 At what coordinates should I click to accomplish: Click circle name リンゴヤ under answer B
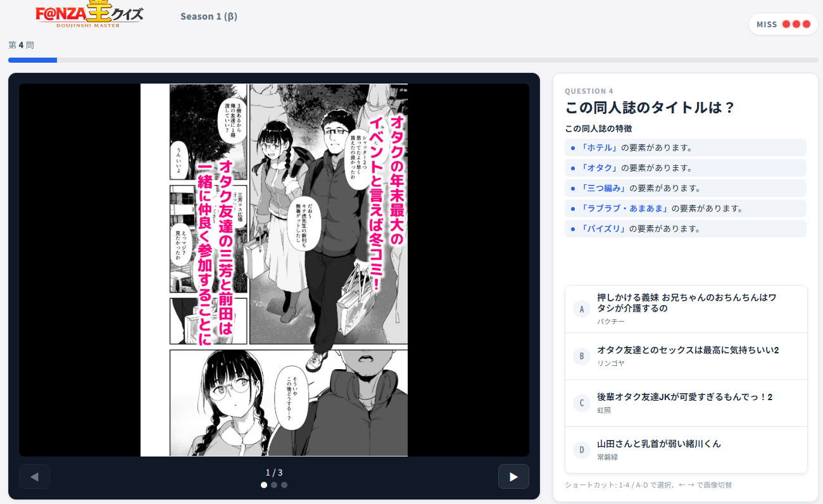pos(611,363)
